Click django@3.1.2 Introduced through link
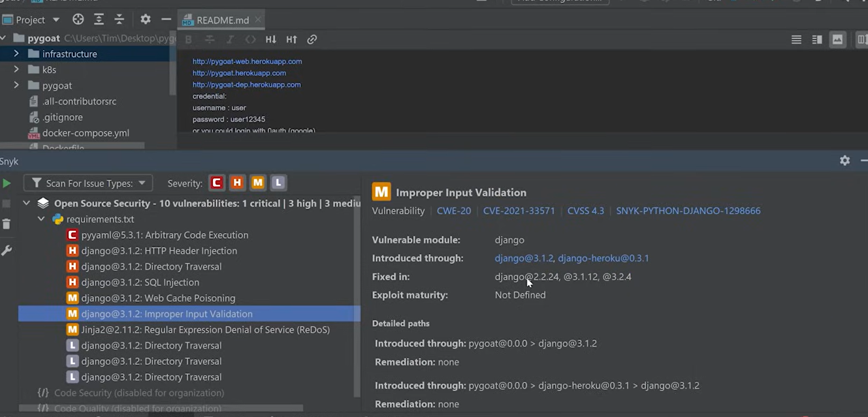 click(x=524, y=258)
